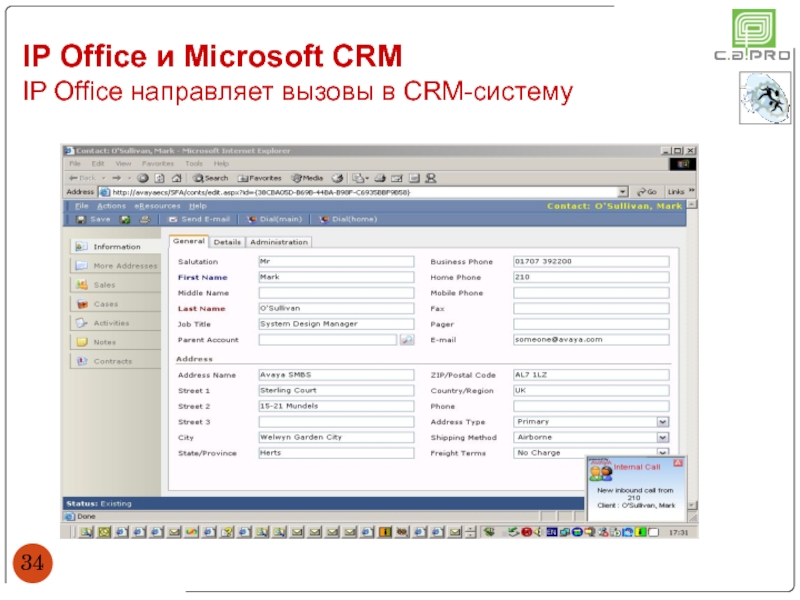Click the "Contact: O'Sullivan, Mark" header text
This screenshot has width=800, height=600.
(614, 206)
